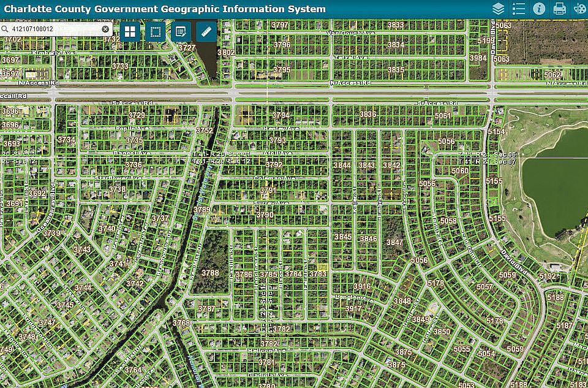Click the Charlotte County GIS title text
This screenshot has width=588, height=388.
[165, 9]
